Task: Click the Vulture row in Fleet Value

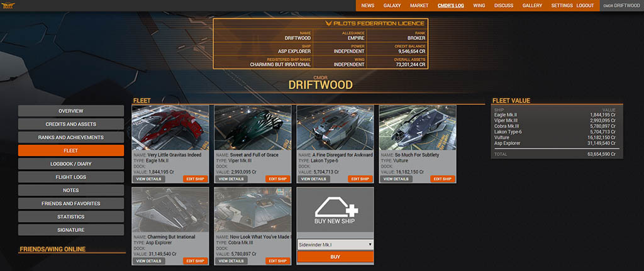Action: click(x=555, y=138)
